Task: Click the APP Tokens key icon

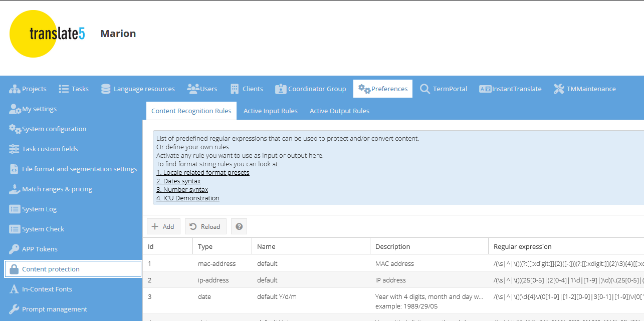Action: coord(14,249)
